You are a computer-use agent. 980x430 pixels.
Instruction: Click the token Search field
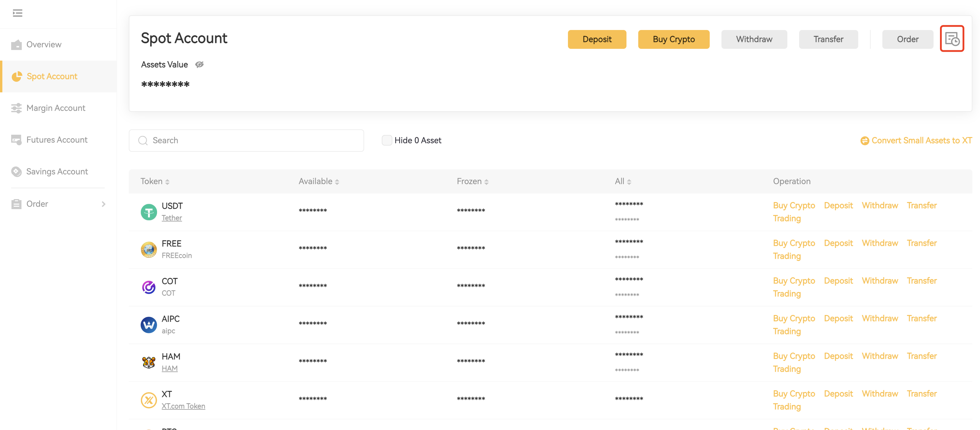click(x=246, y=140)
